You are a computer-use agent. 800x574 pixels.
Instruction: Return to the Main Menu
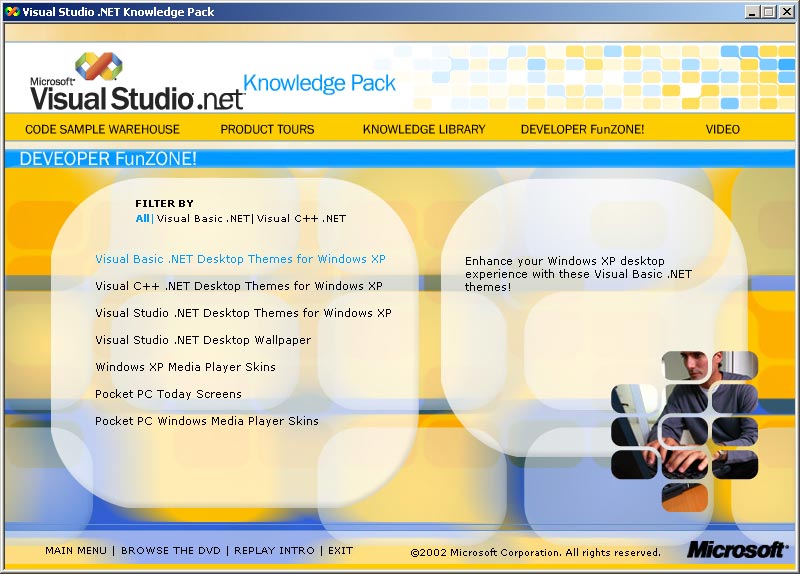click(x=76, y=551)
